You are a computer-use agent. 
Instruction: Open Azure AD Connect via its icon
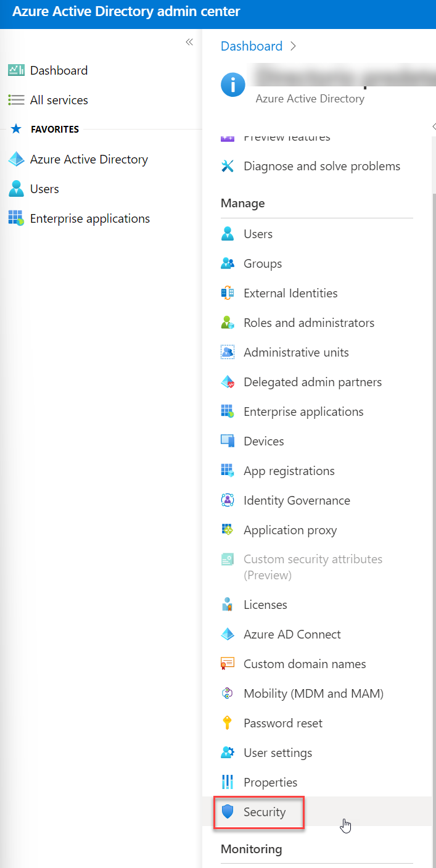click(x=228, y=634)
